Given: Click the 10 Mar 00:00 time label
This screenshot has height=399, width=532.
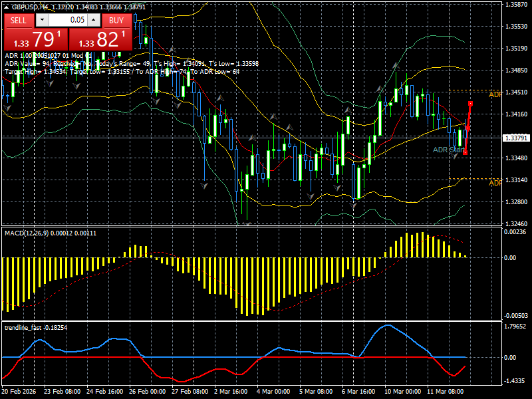Looking at the screenshot, I should tap(403, 391).
